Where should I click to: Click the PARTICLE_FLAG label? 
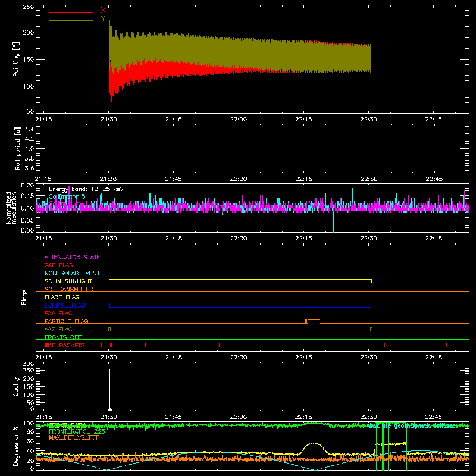tap(67, 321)
